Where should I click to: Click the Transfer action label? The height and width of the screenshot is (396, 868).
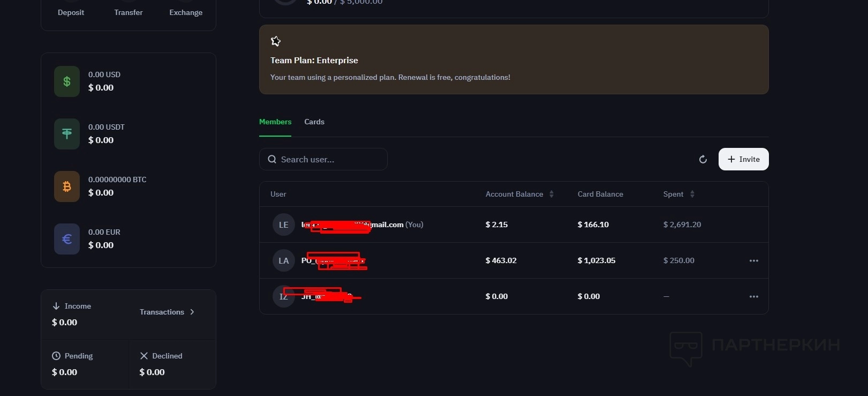(x=129, y=12)
